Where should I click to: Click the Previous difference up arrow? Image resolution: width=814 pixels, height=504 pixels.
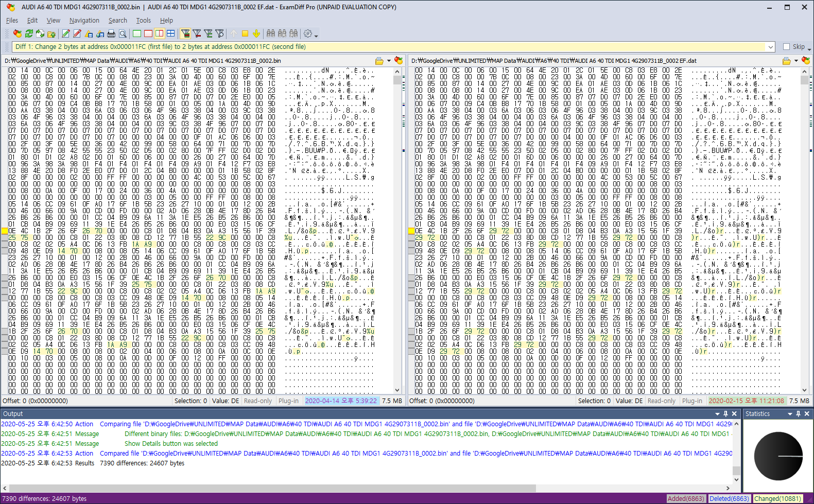(x=234, y=33)
